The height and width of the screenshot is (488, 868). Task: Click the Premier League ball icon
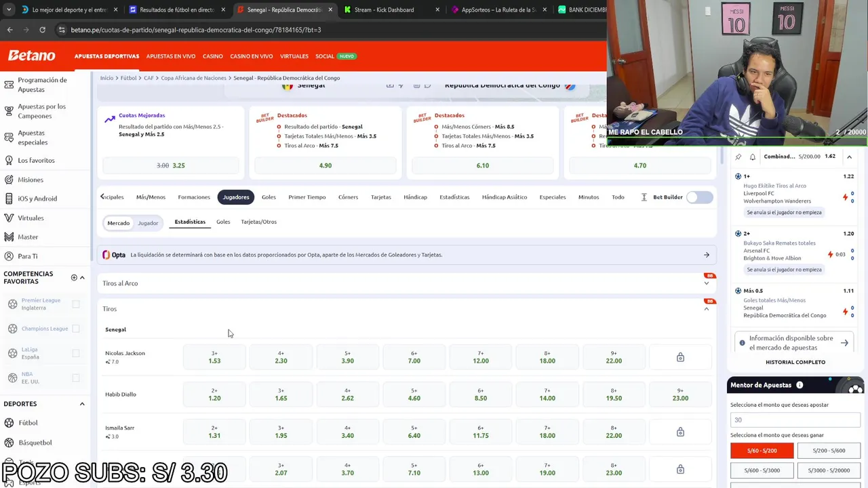click(12, 304)
